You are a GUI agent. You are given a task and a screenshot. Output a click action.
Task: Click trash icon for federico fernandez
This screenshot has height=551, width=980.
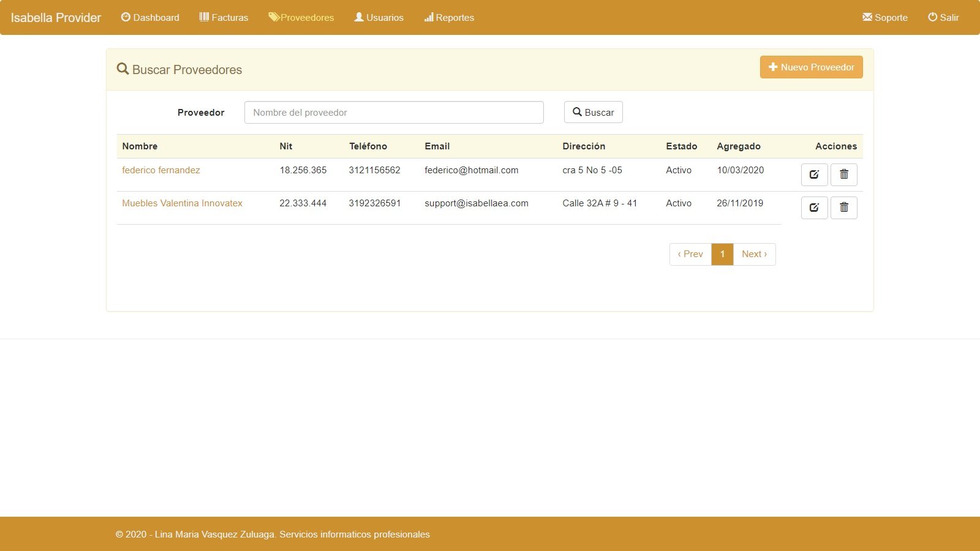click(x=843, y=174)
